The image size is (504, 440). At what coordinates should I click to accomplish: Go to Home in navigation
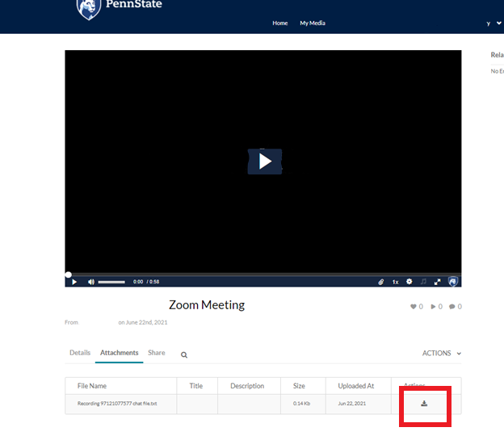tap(280, 23)
